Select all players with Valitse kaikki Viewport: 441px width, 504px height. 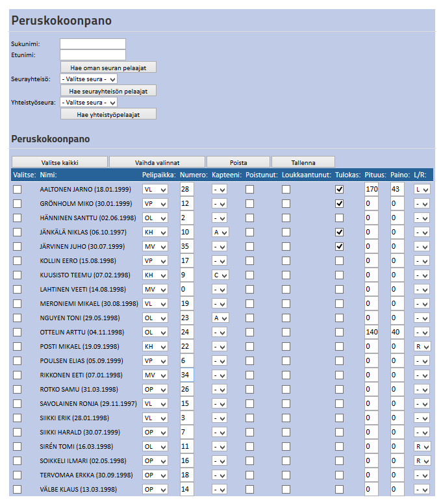[60, 162]
